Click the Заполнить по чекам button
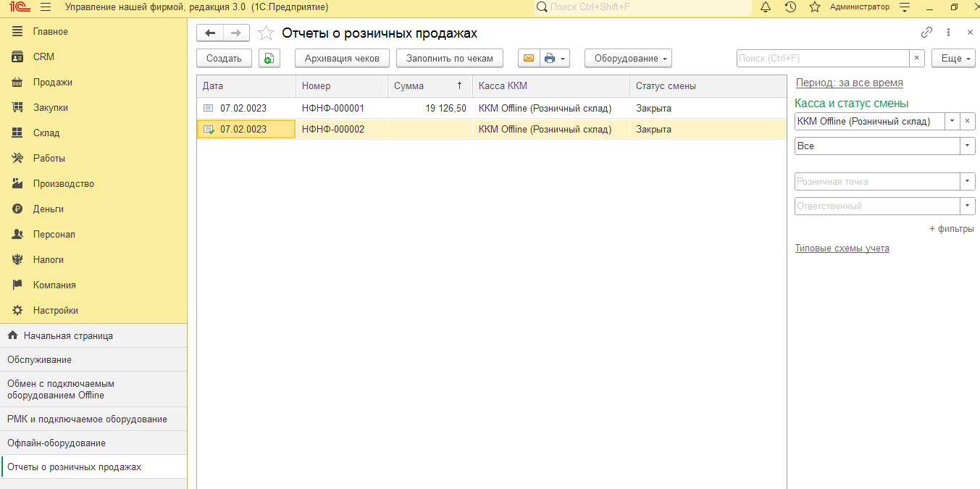The height and width of the screenshot is (489, 980). [x=449, y=59]
